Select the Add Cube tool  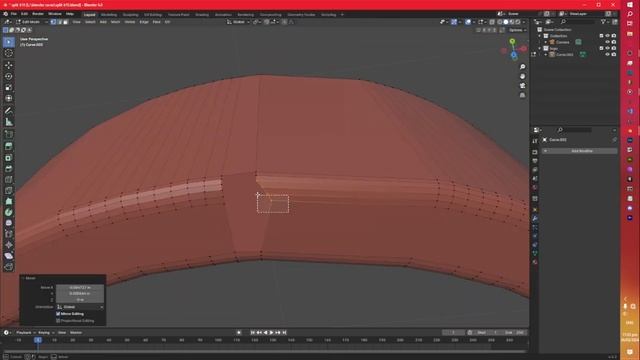point(9,134)
